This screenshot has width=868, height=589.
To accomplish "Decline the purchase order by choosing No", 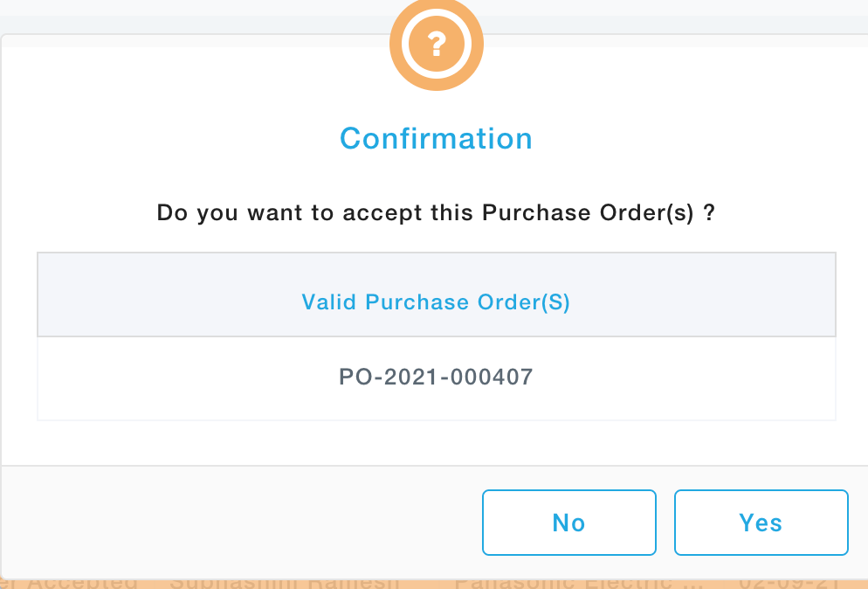I will pos(568,523).
